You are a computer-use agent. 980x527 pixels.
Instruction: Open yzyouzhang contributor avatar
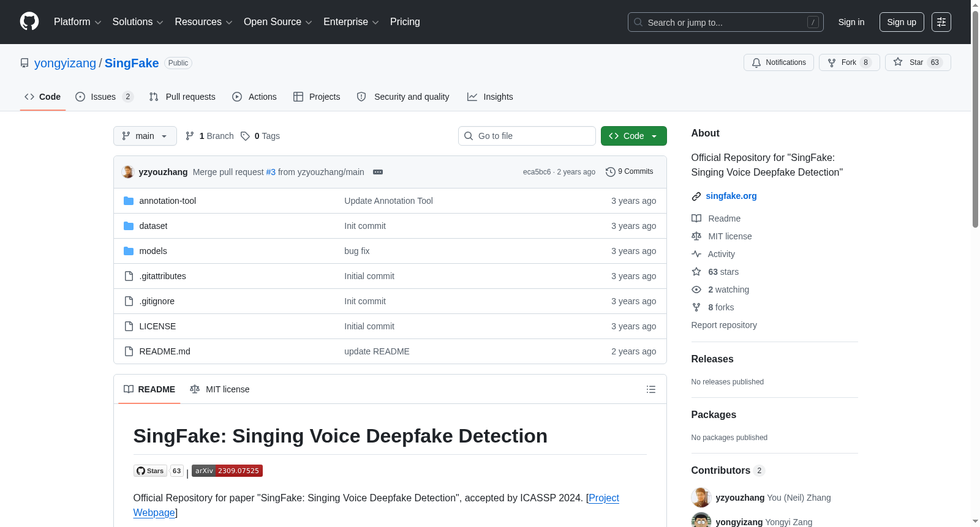click(701, 498)
